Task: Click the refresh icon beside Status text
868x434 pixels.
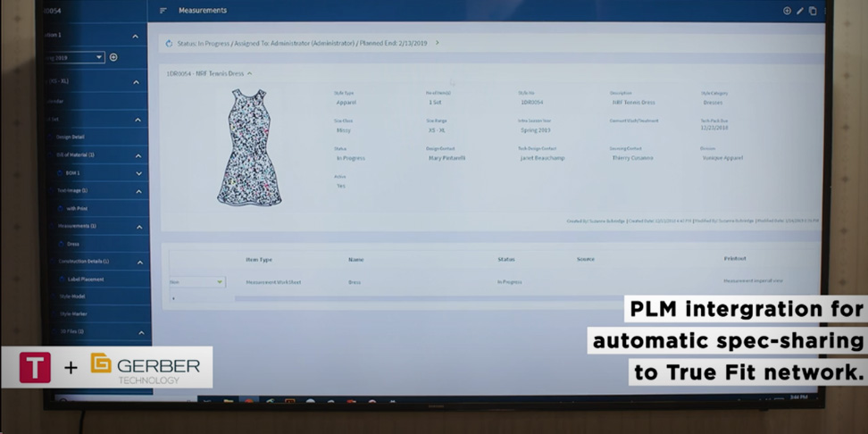Action: [169, 43]
